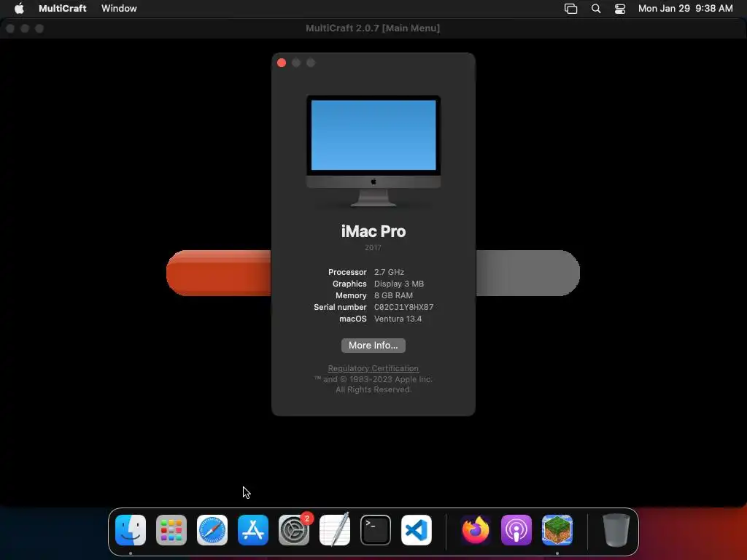Open the Apple menu

point(19,8)
